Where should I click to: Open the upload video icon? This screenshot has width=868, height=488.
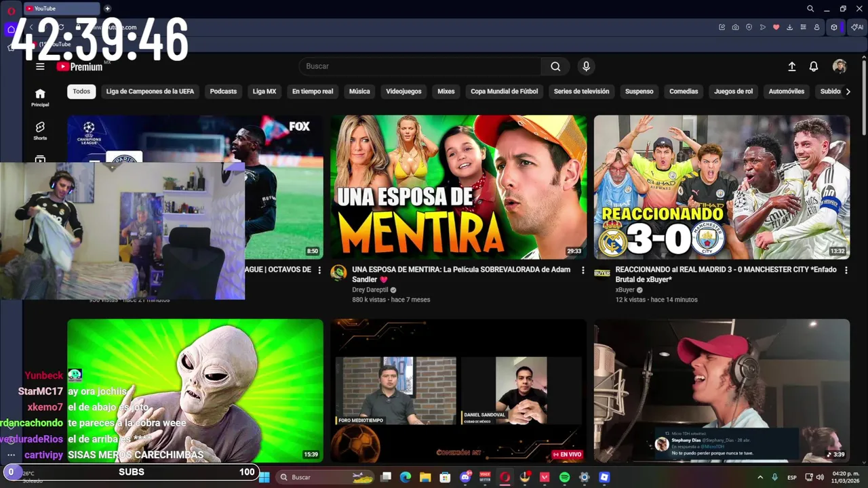[x=791, y=66]
